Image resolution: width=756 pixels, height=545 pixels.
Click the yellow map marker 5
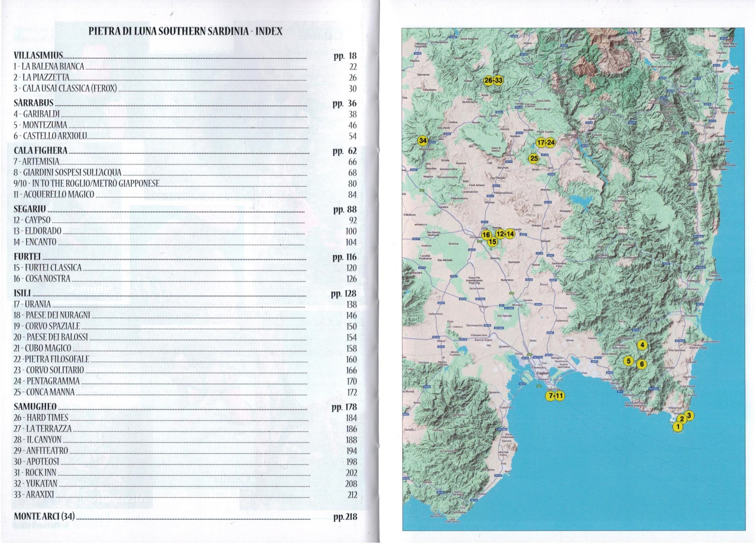point(628,361)
